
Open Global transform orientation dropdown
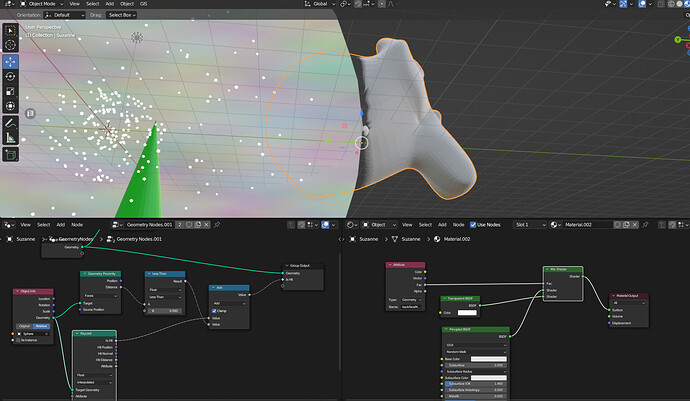pos(320,4)
